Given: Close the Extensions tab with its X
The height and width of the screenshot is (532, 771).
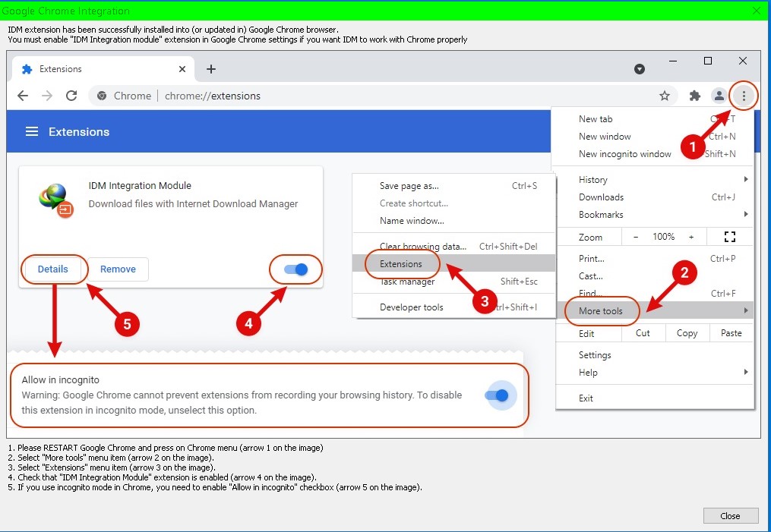Looking at the screenshot, I should [x=182, y=69].
